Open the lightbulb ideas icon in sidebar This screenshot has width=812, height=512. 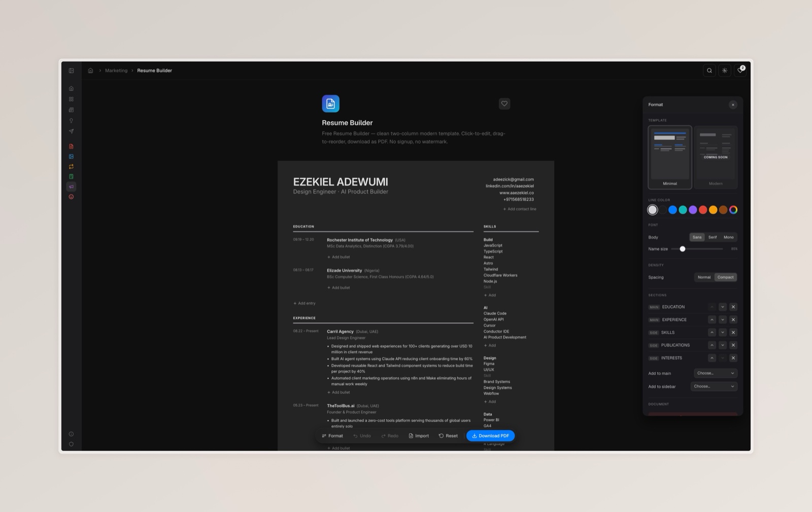(71, 120)
